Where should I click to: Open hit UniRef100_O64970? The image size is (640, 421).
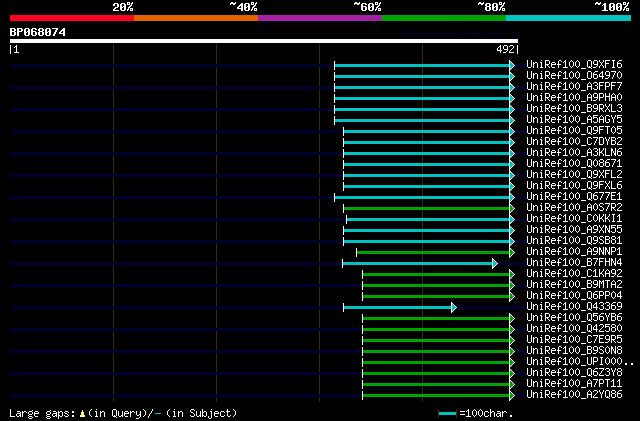click(x=574, y=76)
